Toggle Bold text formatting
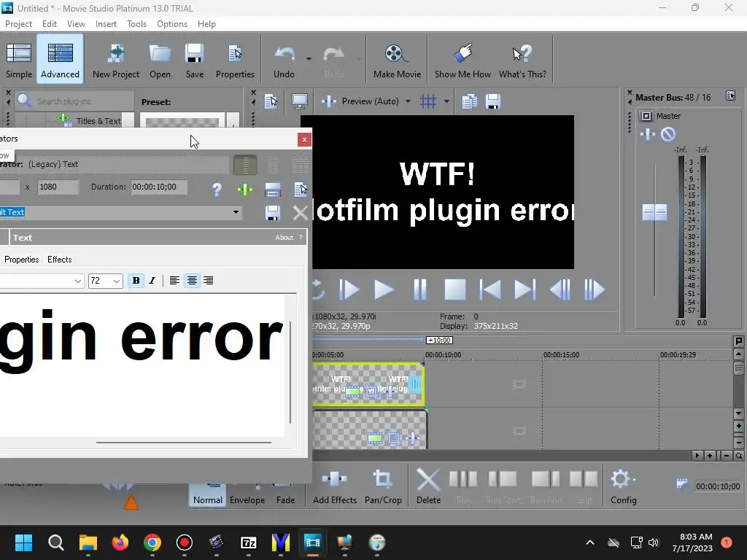Image resolution: width=747 pixels, height=560 pixels. 136,281
